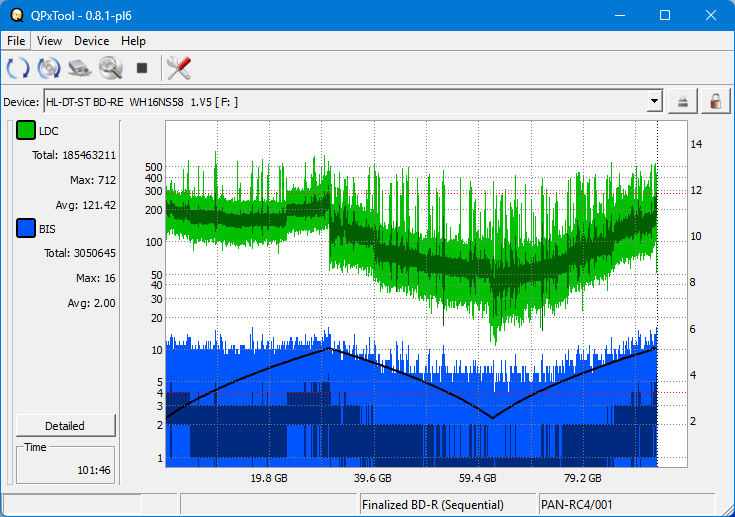Toggle the drive lock padlock button
This screenshot has width=735, height=517.
pos(715,101)
